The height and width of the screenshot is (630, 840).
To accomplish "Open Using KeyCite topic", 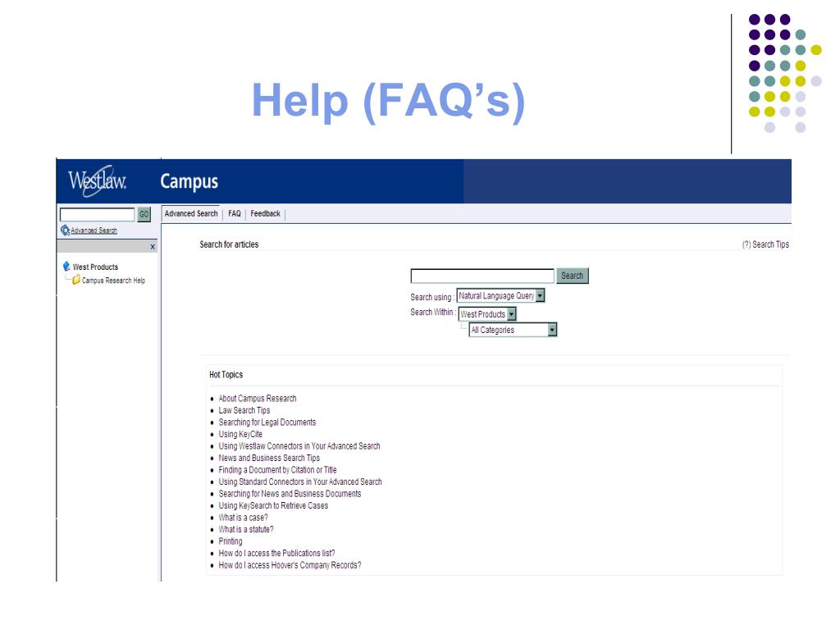I will coord(240,434).
